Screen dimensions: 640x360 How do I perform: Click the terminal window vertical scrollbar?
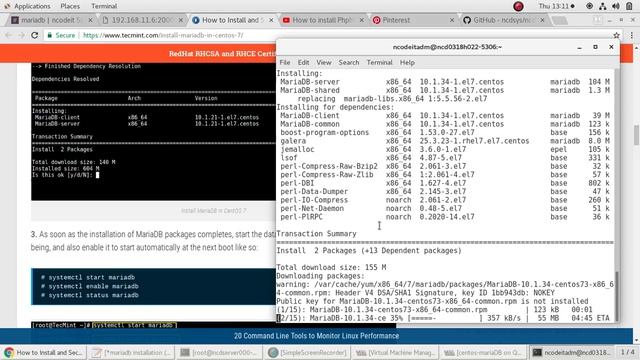[x=617, y=296]
